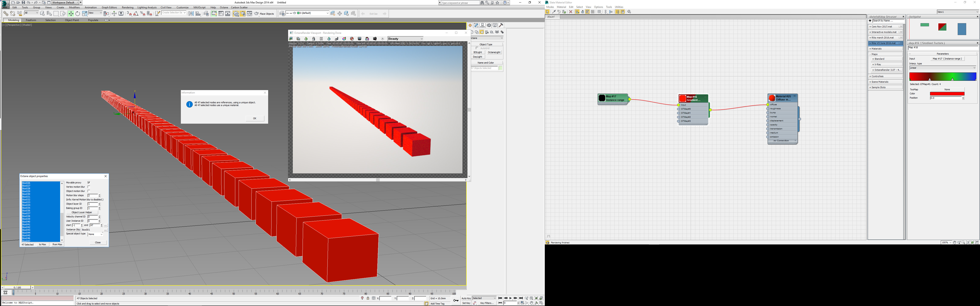This screenshot has height=306, width=980.
Task: Click the Object Layer Helper button
Action: pyautogui.click(x=82, y=212)
